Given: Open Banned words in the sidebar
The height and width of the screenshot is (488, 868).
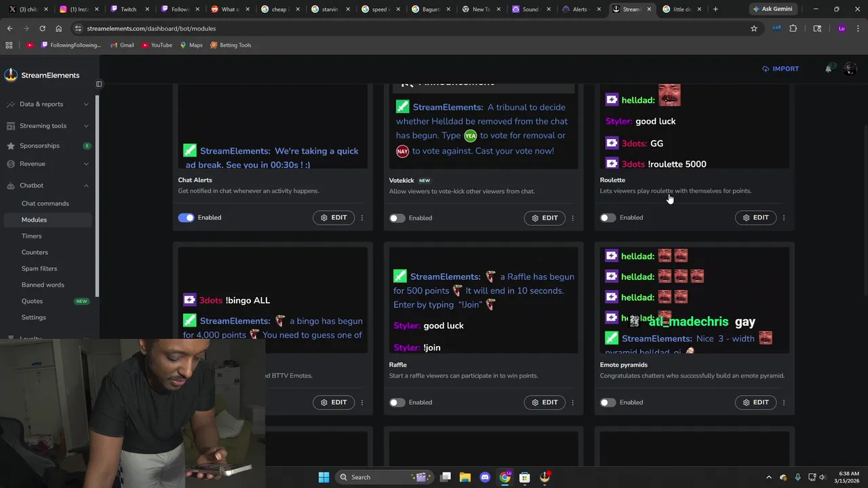Looking at the screenshot, I should pyautogui.click(x=43, y=285).
